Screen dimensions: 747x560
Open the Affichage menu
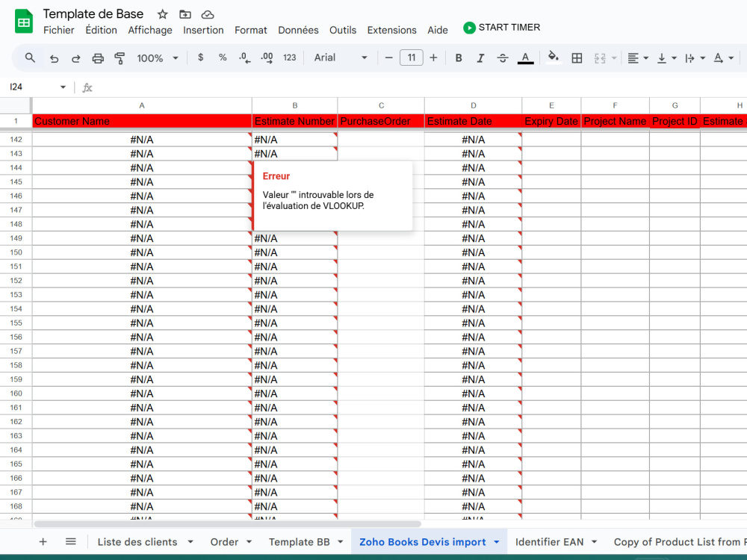pyautogui.click(x=150, y=30)
